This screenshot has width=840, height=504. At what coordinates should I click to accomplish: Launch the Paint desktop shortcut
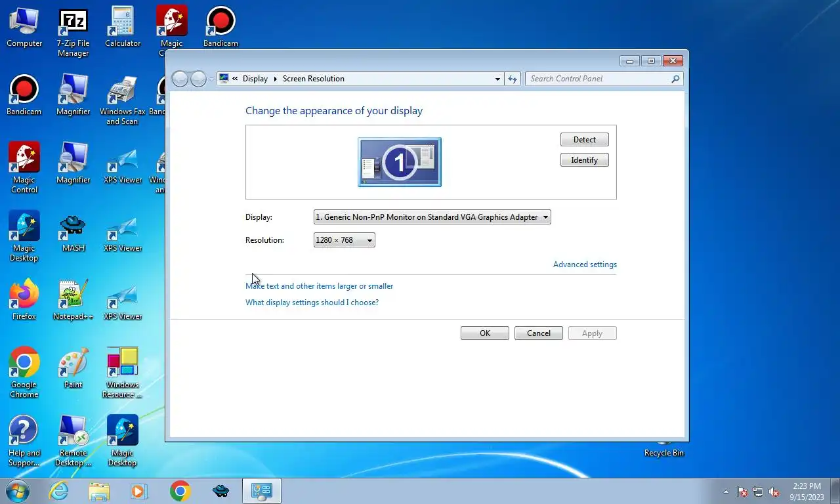[x=73, y=369]
